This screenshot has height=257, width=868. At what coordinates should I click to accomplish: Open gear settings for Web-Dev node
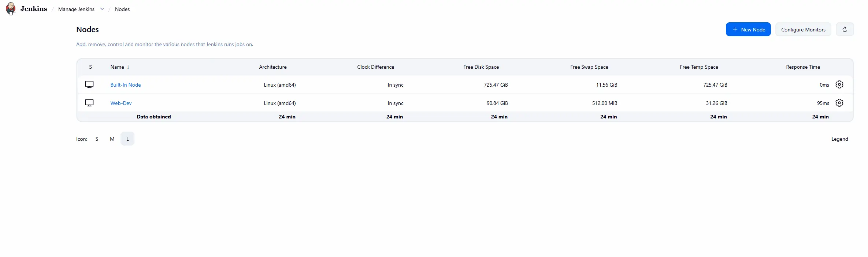pyautogui.click(x=839, y=103)
